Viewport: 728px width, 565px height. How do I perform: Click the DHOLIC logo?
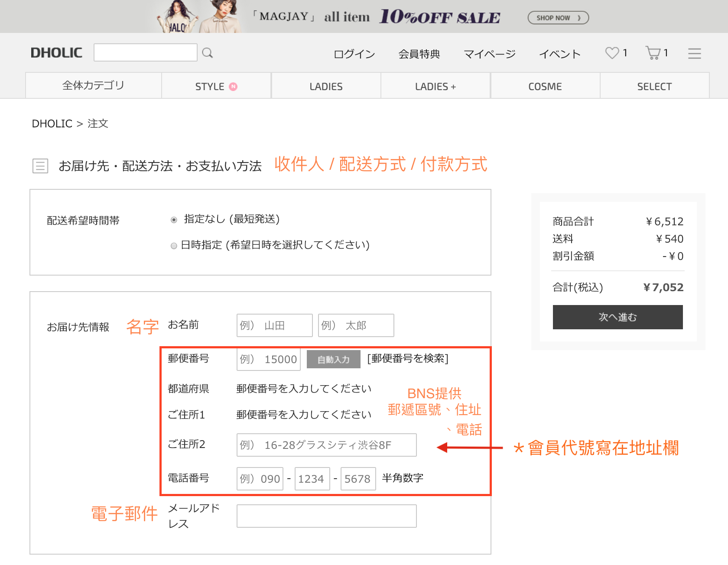56,53
